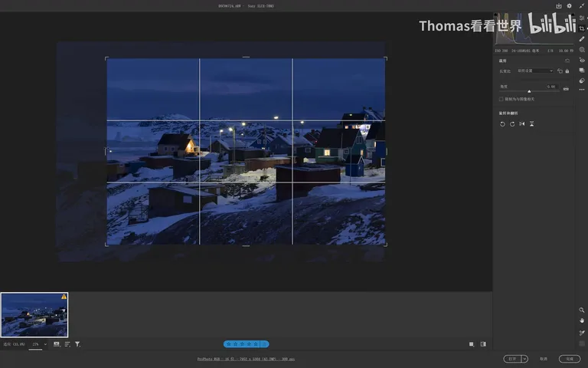Enable the constrain to image checkbox
Screen dimensions: 588x368
(x=501, y=99)
